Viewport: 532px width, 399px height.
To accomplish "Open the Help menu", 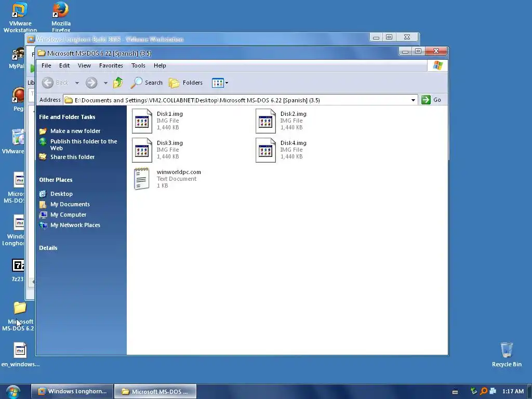I will pyautogui.click(x=159, y=65).
